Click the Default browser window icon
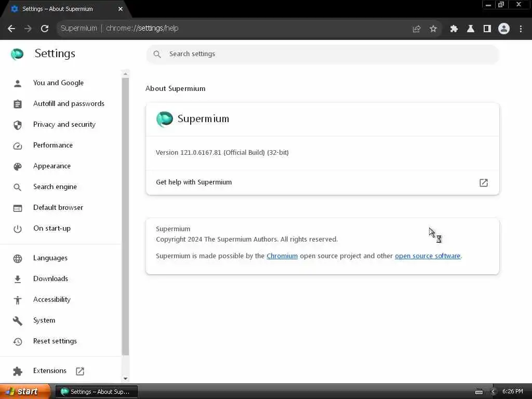The width and height of the screenshot is (532, 399). pos(18,208)
